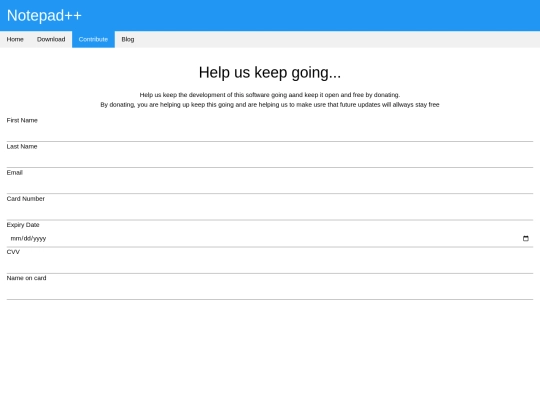Click the 'Name on card' label

(27, 278)
